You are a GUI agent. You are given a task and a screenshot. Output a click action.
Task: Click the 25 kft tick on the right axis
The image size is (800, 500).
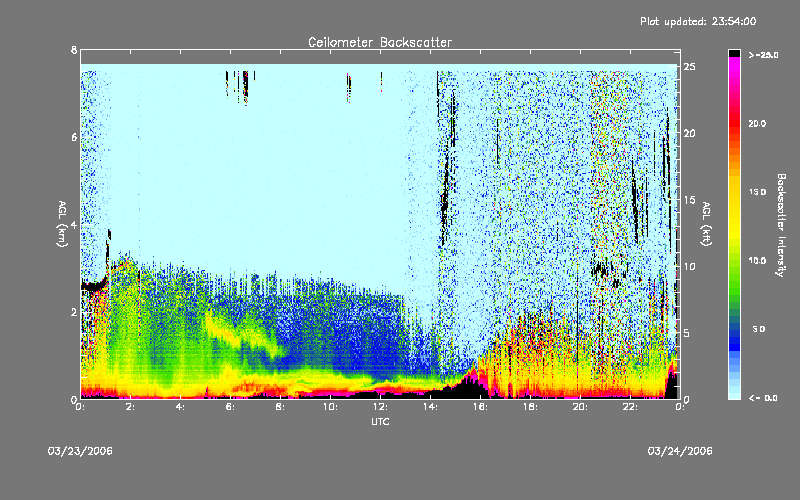(690, 67)
